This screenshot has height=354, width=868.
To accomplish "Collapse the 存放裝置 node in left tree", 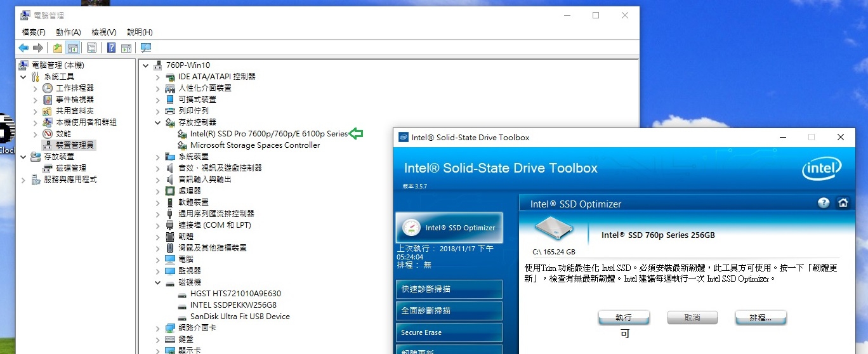I will [x=24, y=157].
